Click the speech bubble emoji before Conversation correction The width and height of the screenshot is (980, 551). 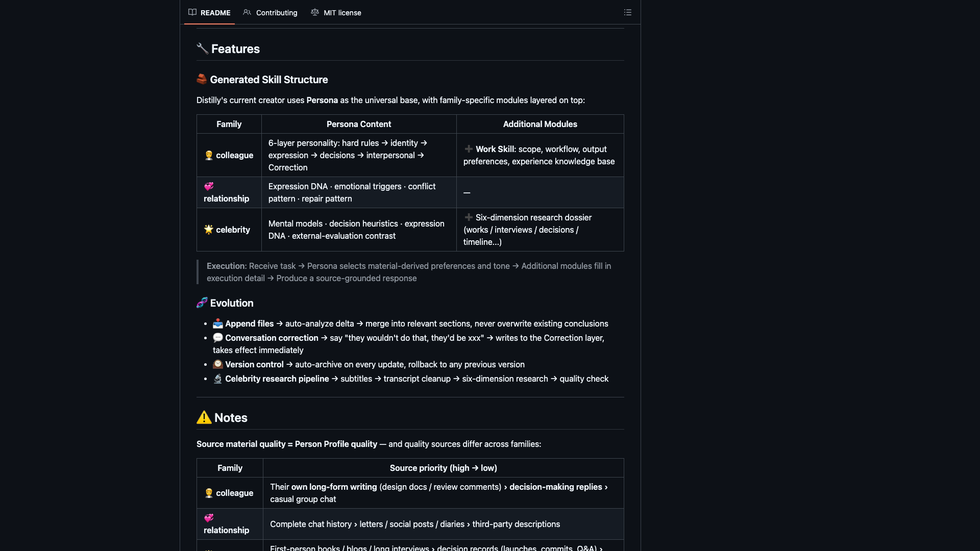[218, 338]
